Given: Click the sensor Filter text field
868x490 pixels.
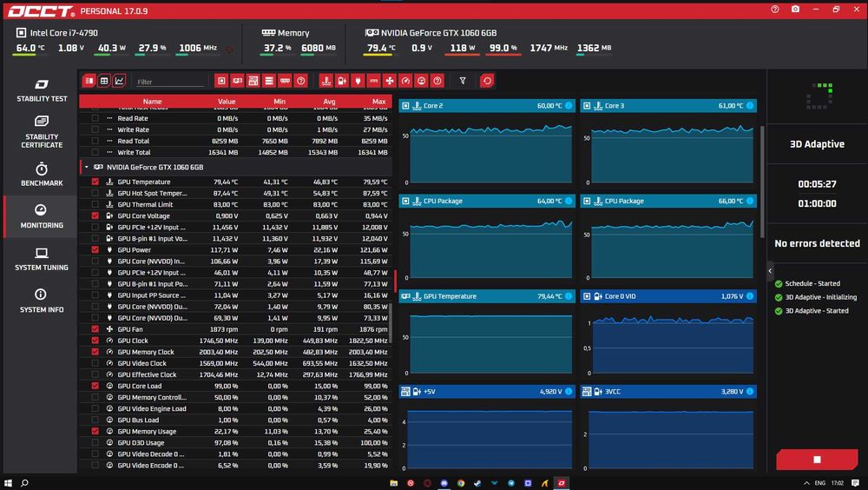Looking at the screenshot, I should click(169, 82).
